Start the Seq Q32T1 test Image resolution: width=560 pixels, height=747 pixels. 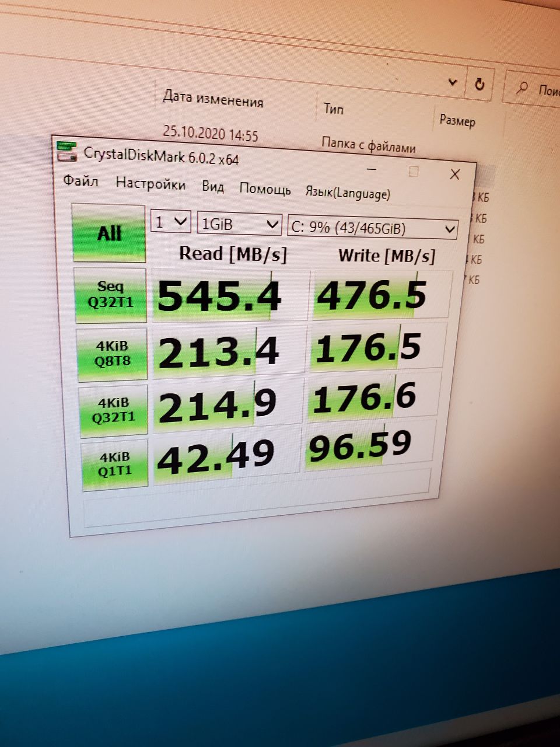click(110, 295)
